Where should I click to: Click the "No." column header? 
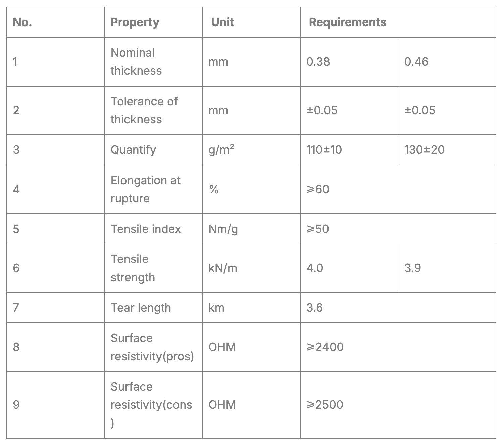tap(22, 22)
